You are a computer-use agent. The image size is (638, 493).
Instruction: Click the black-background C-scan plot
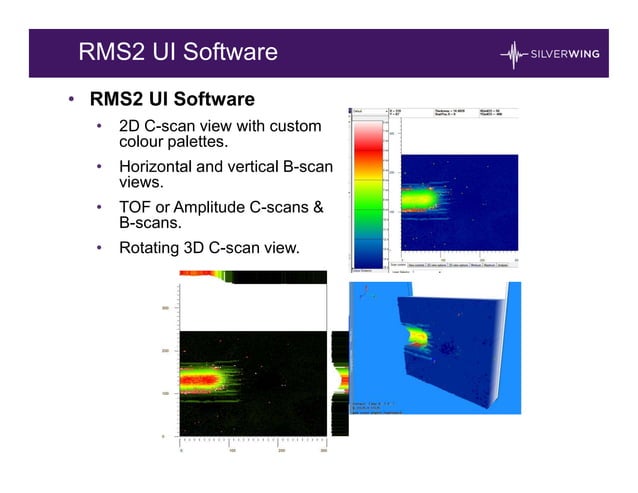click(253, 384)
